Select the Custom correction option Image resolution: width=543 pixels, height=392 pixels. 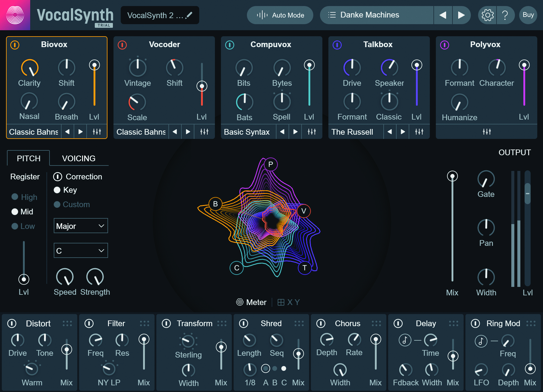coord(72,204)
